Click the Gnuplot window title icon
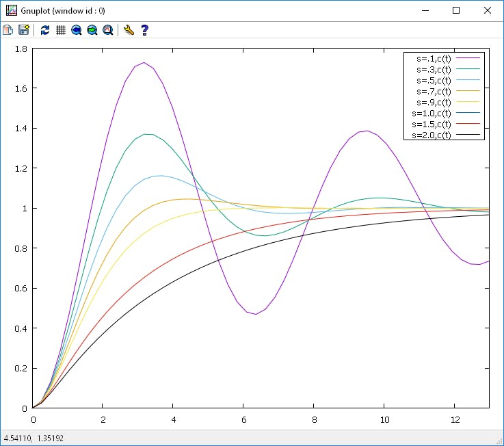Screen dimensions: 504x446 coord(11,10)
